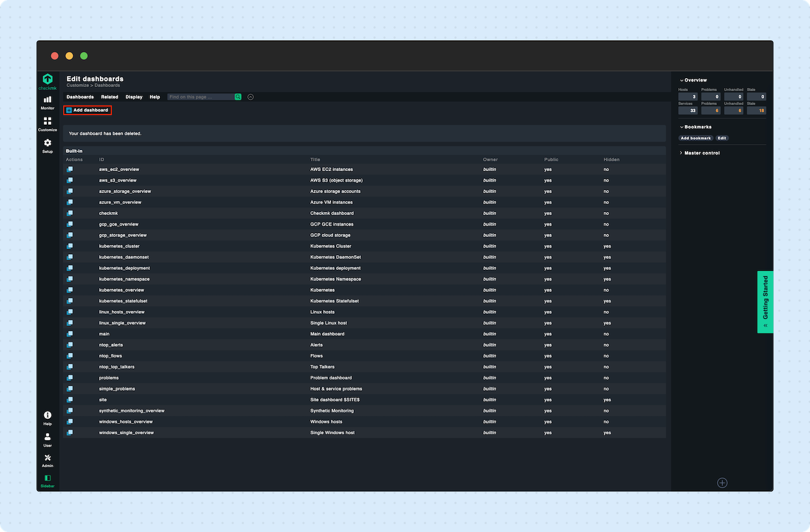Open Main dashboard title link
The image size is (810, 532).
(327, 334)
